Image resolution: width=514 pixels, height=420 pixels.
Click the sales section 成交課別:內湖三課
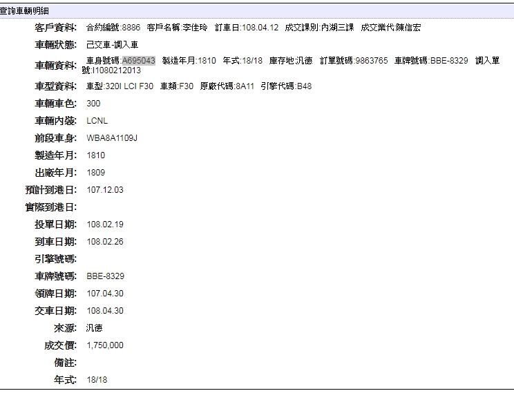point(320,28)
